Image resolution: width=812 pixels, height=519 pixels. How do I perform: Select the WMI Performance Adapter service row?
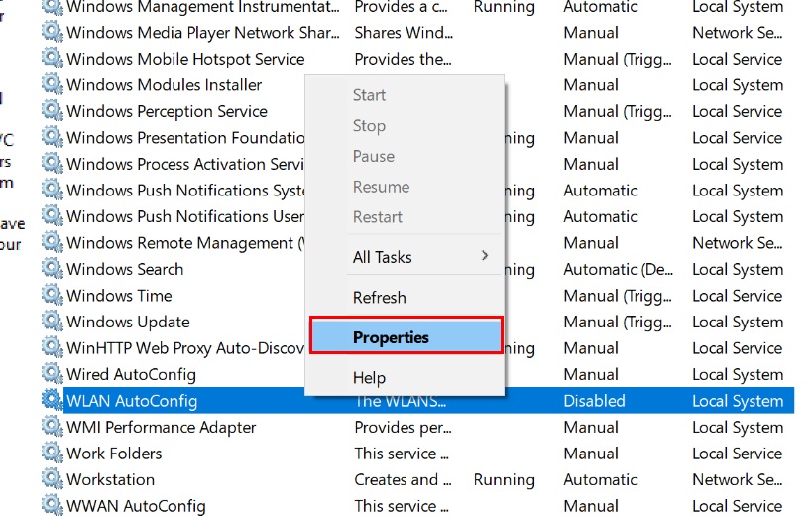click(161, 427)
